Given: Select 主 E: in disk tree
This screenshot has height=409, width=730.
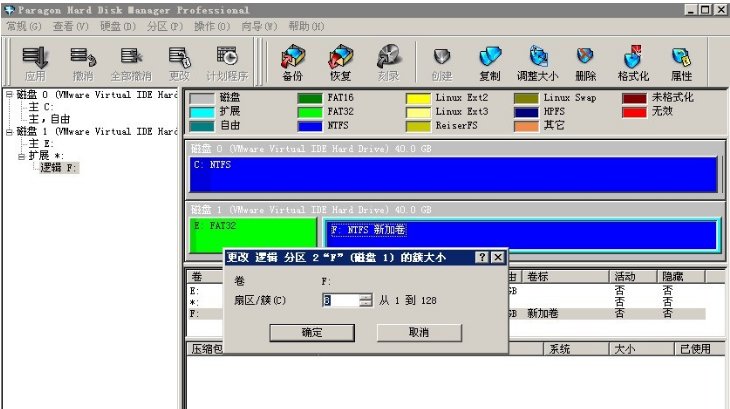Looking at the screenshot, I should (41, 144).
